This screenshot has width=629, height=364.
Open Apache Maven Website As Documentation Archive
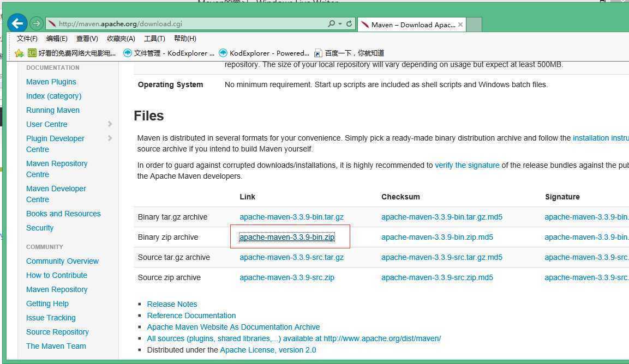click(x=233, y=327)
